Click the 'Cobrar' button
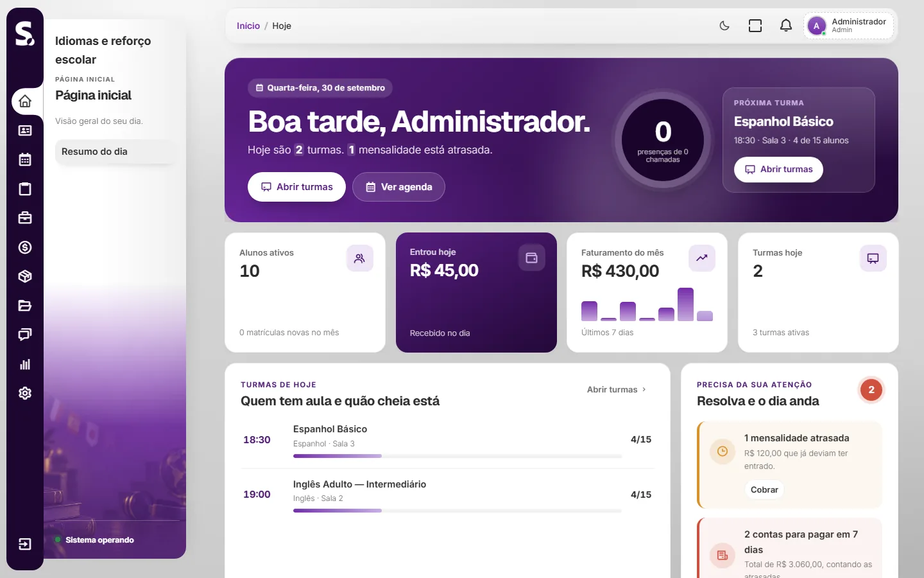This screenshot has width=924, height=578. 764,489
